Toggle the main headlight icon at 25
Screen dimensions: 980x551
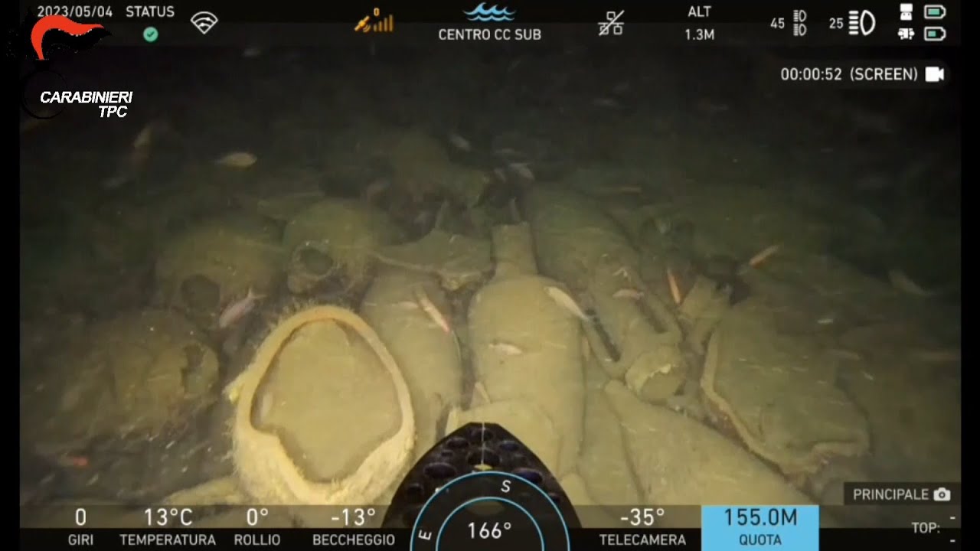click(862, 23)
